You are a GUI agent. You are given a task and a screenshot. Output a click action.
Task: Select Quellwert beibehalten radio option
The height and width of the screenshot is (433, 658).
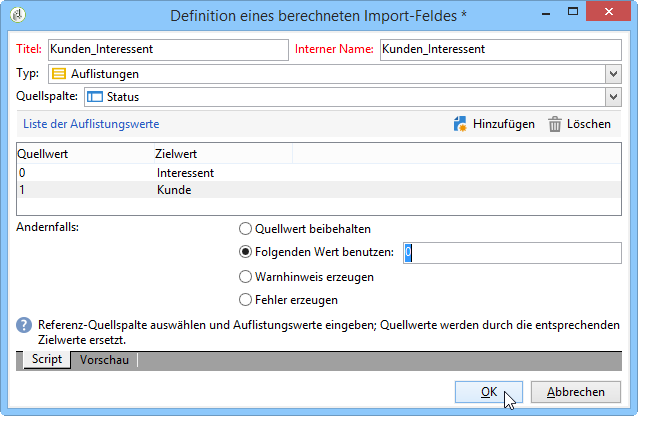[x=245, y=229]
